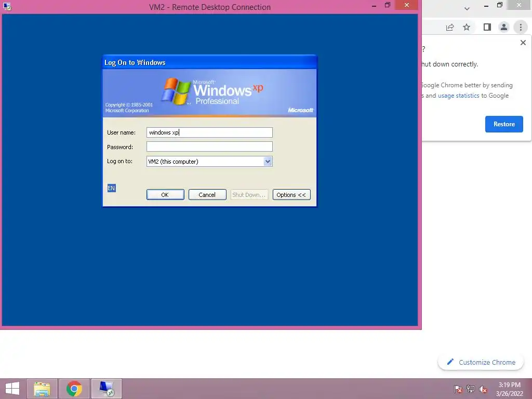
Task: Open Chrome profile icon
Action: [504, 27]
